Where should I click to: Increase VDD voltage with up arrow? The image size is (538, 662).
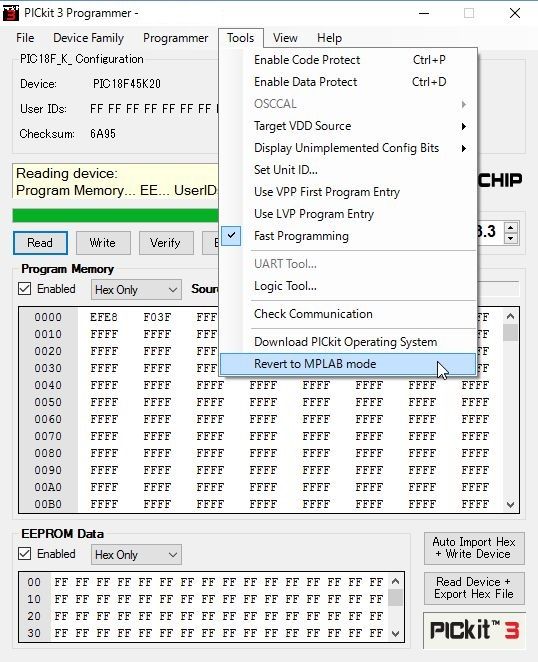tap(511, 227)
